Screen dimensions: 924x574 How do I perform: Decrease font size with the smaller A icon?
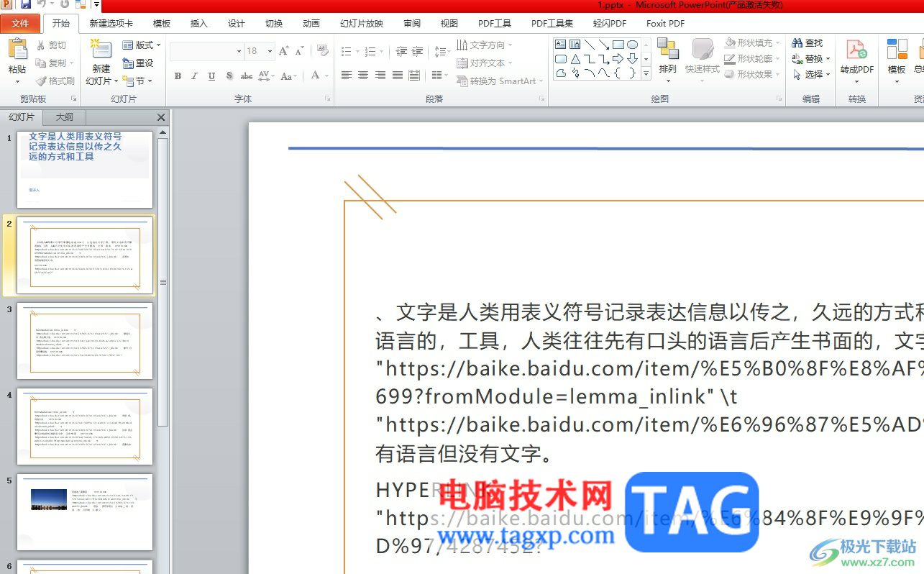(300, 51)
